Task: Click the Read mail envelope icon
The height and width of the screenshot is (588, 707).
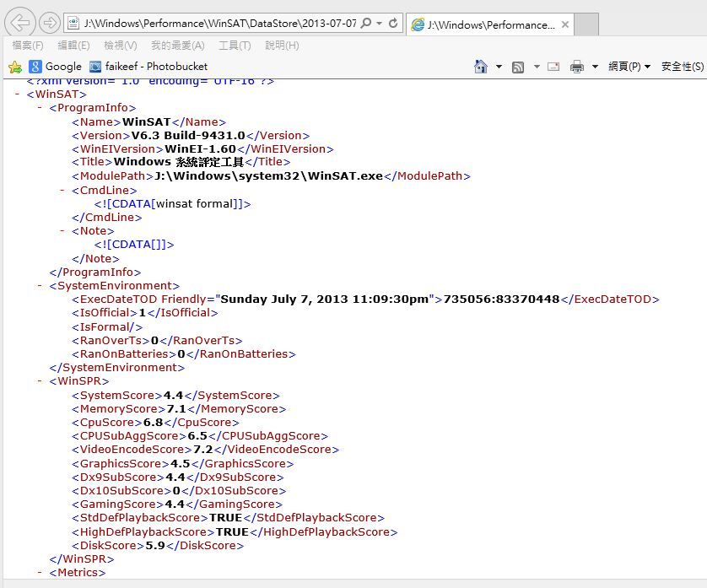Action: pos(553,67)
